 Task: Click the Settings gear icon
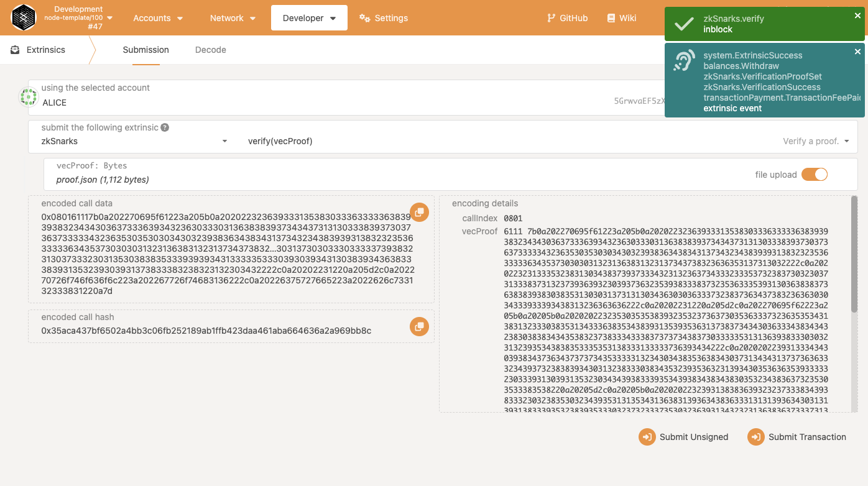365,18
